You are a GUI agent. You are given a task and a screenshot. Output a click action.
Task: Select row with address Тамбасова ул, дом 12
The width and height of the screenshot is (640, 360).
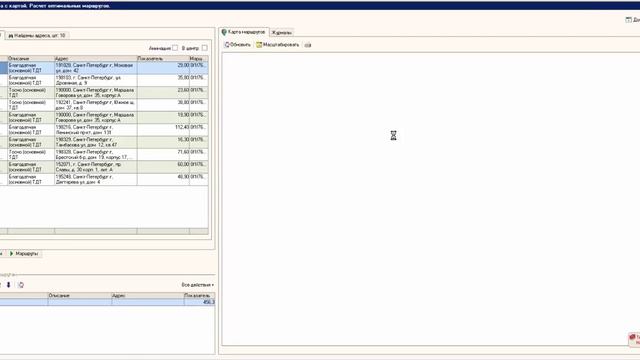click(104, 142)
